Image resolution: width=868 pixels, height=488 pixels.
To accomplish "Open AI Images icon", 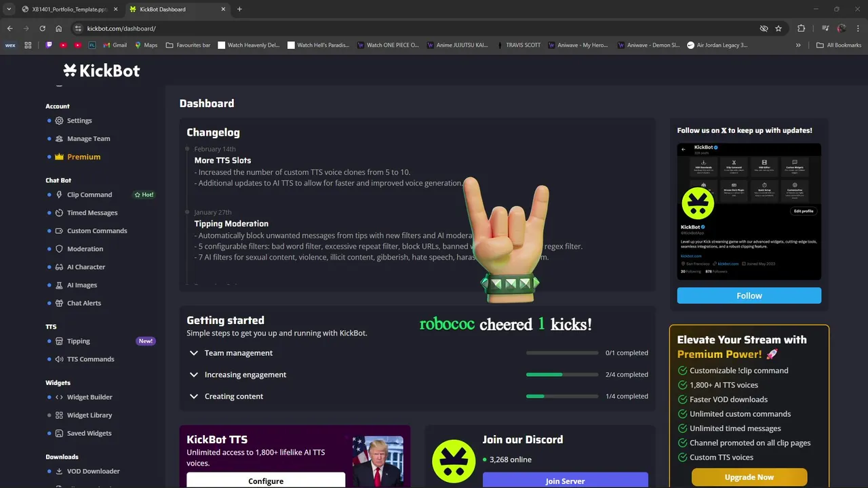I will pyautogui.click(x=60, y=285).
